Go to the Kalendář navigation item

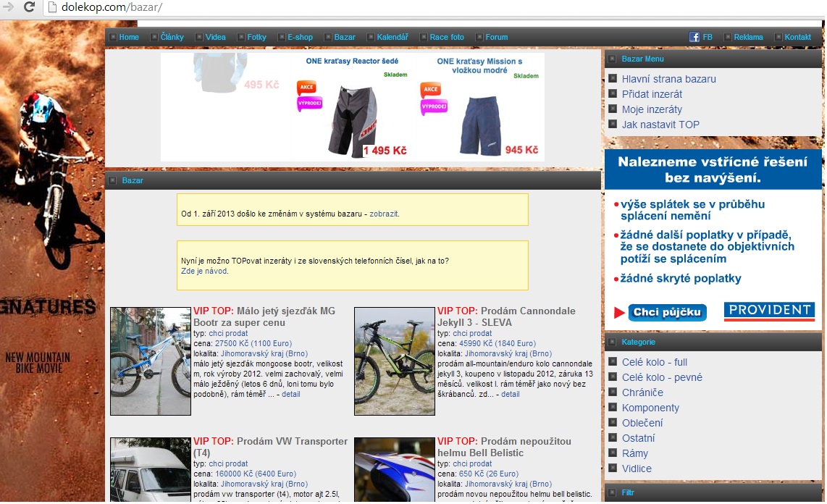(392, 37)
